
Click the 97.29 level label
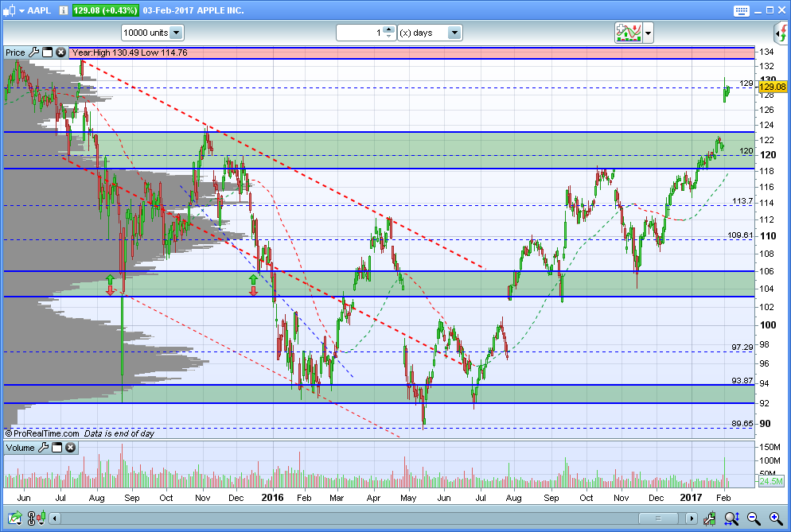tap(742, 347)
